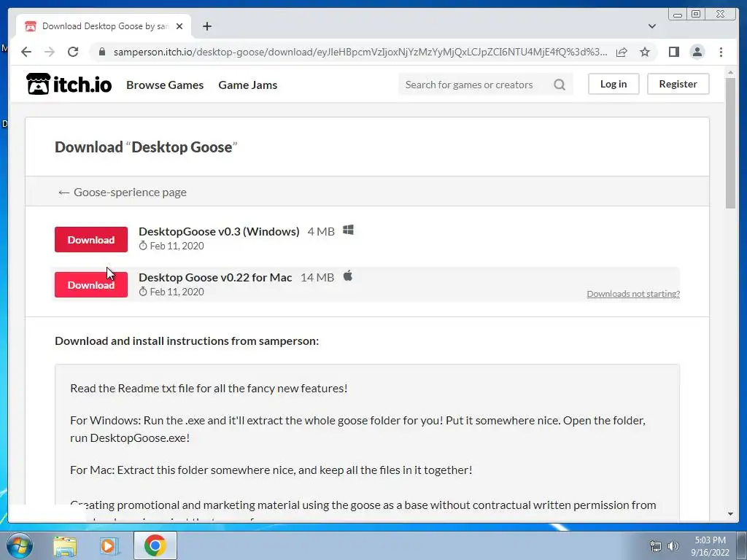
Task: Open the Windows Start menu
Action: 20,545
